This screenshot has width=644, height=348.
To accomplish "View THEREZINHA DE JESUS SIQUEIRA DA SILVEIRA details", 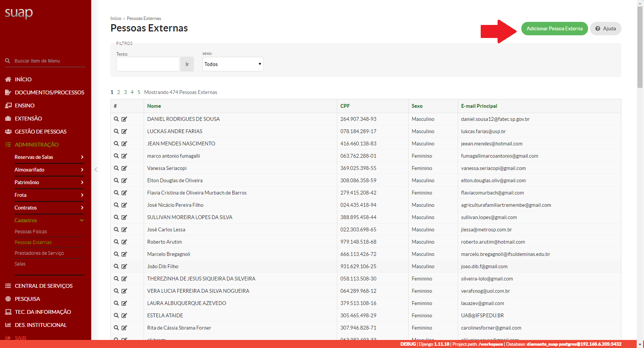I will (116, 279).
